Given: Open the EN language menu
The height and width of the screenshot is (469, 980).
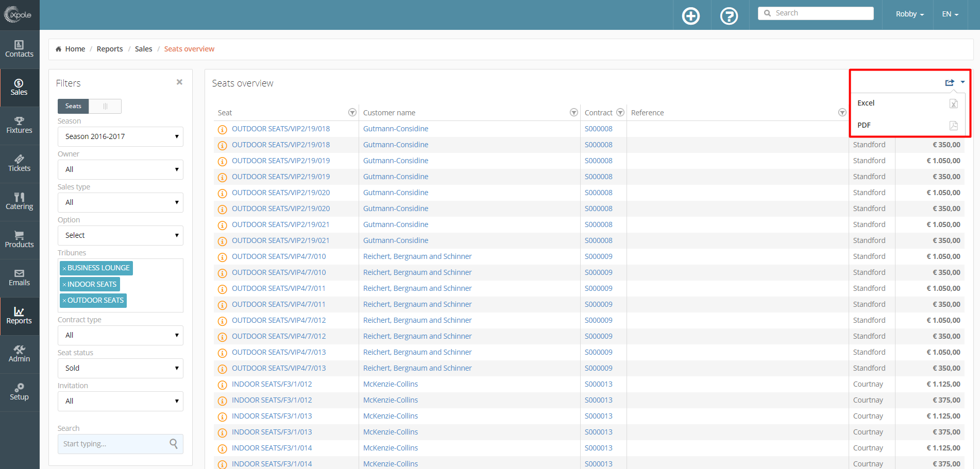Looking at the screenshot, I should click(950, 14).
